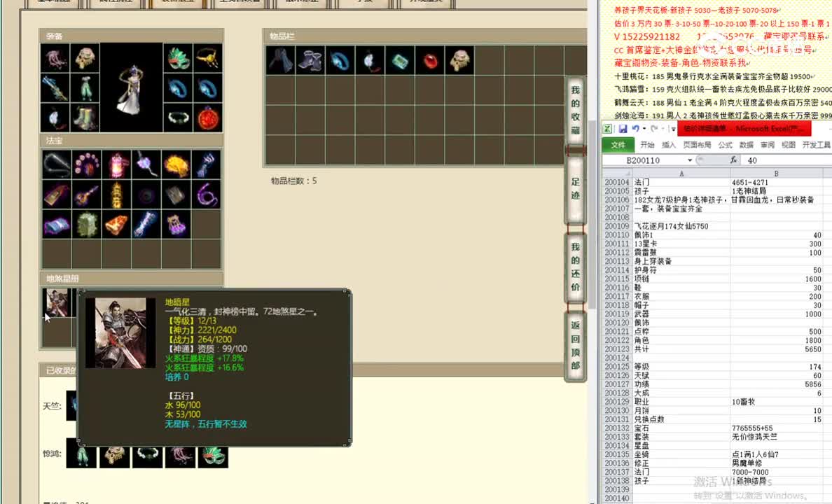This screenshot has width=832, height=504.
Task: Select the pink tassel in 惊鸿 set row
Action: [x=180, y=456]
